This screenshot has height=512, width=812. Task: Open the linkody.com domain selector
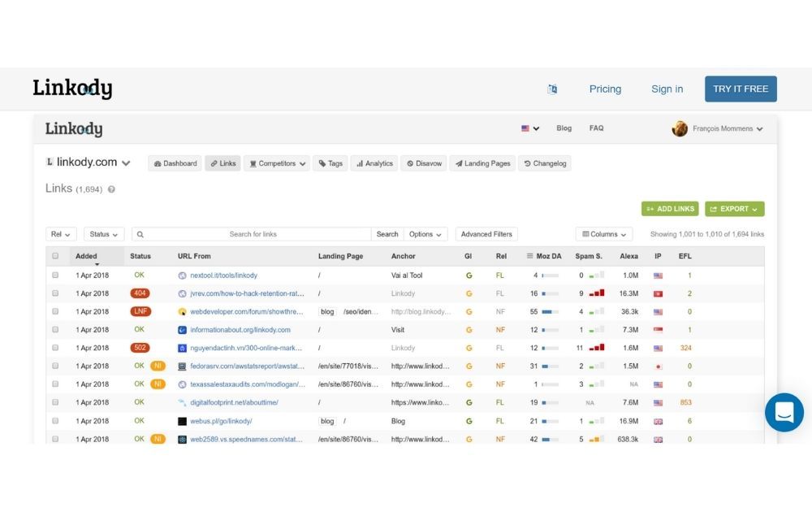(88, 163)
